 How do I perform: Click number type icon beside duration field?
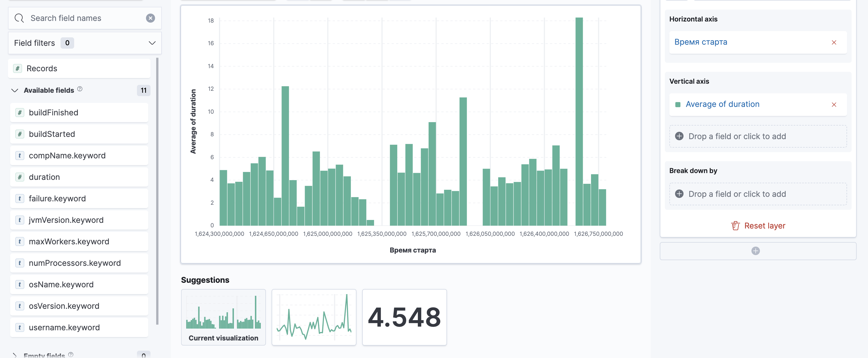pos(20,177)
